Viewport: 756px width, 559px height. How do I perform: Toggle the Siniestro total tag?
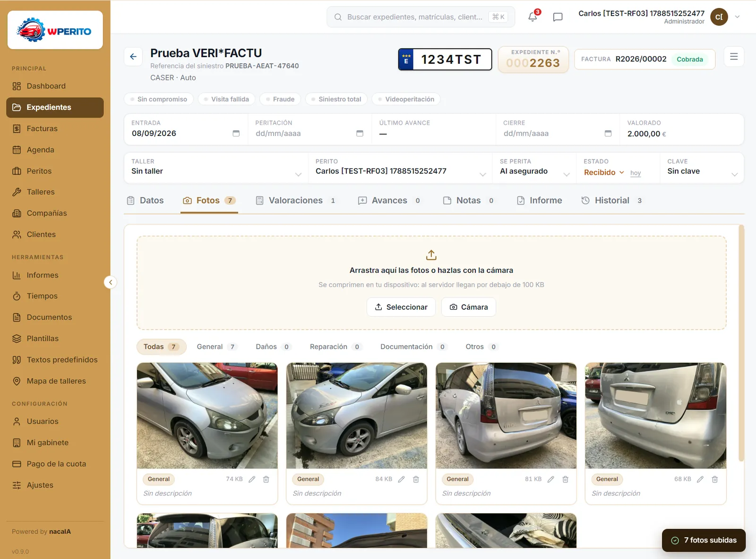tap(336, 99)
